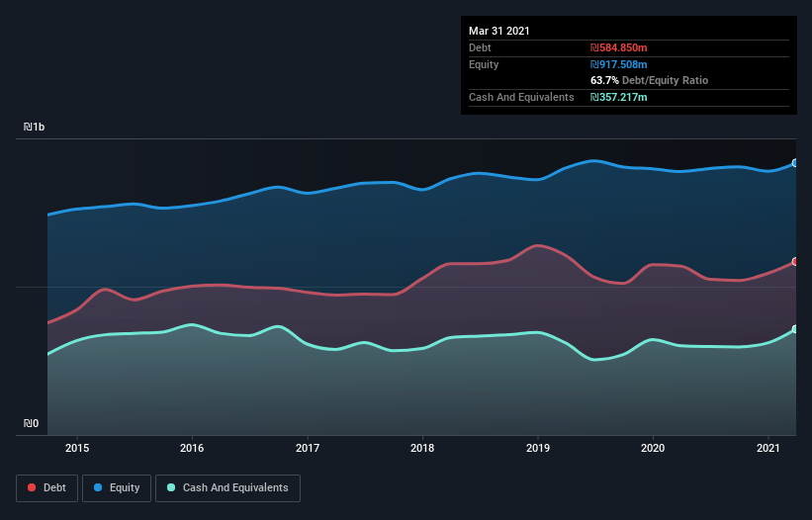Toggle Cash And Equivalents legend button

[227, 488]
